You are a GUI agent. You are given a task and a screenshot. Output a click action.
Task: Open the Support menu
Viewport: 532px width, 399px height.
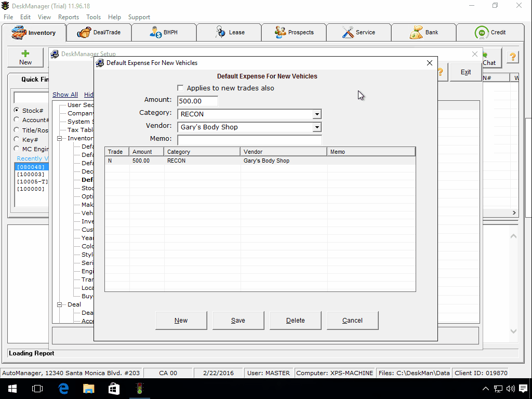click(x=139, y=17)
